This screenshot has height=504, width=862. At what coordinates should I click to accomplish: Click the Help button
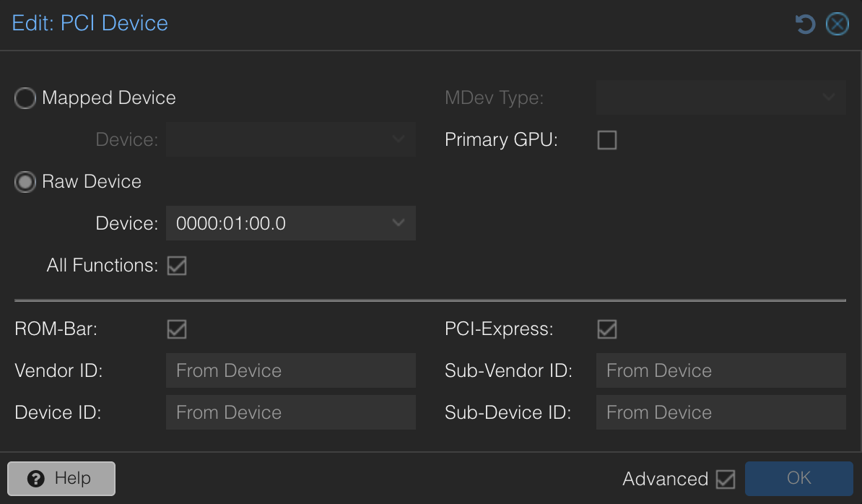(x=61, y=478)
